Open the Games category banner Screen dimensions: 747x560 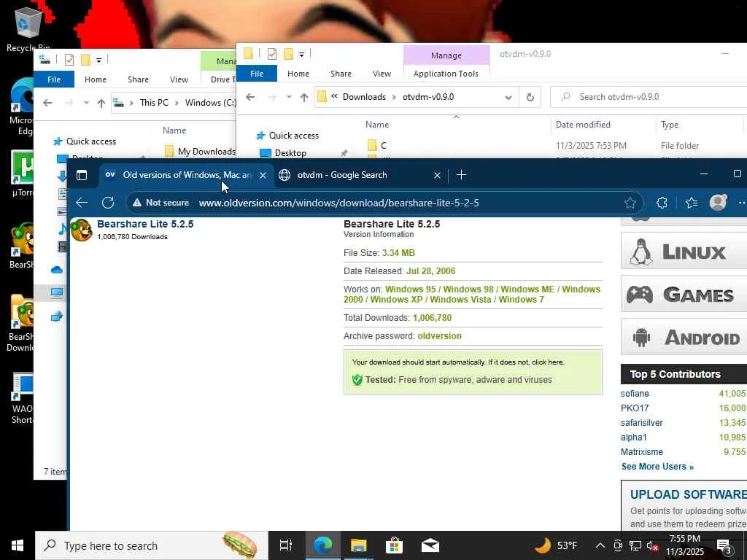tap(684, 295)
